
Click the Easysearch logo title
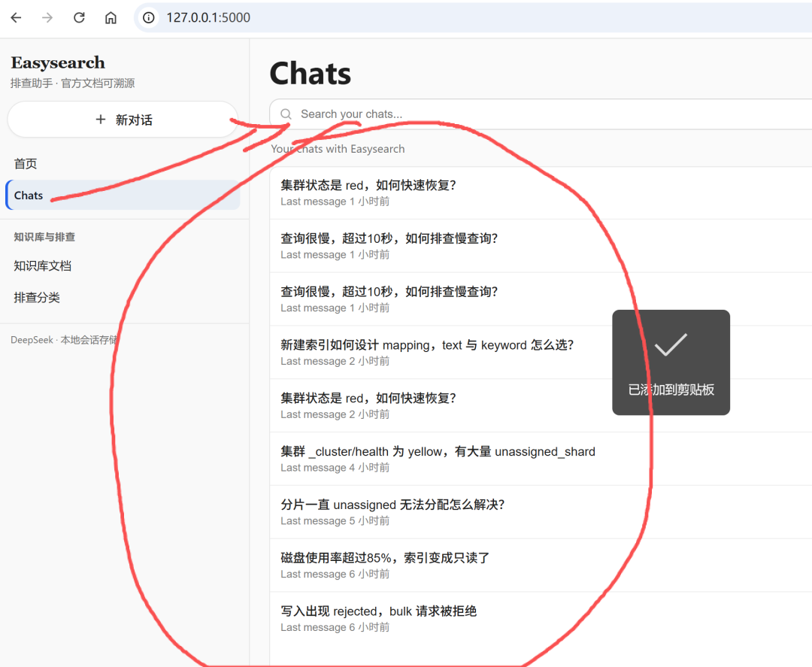[58, 62]
